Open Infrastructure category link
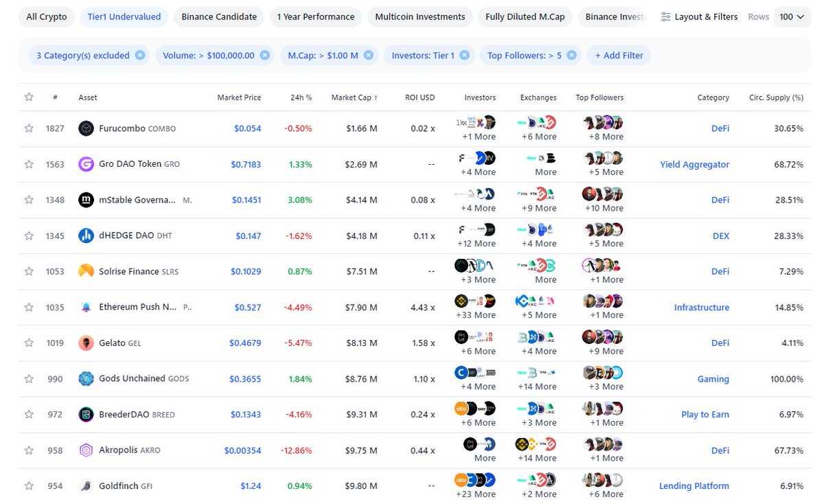Screen dimensions: 824x504 (702, 308)
